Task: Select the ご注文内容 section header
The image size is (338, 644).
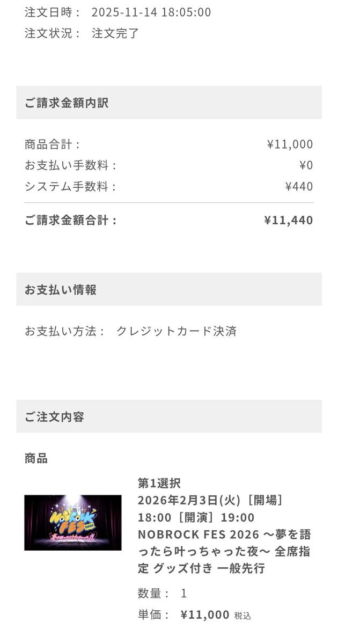Action: [54, 416]
